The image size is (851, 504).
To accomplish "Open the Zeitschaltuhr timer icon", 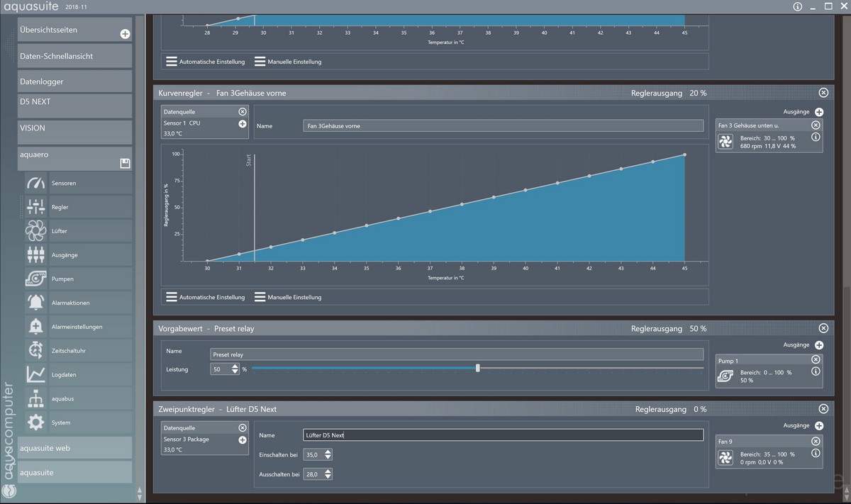I will click(35, 351).
